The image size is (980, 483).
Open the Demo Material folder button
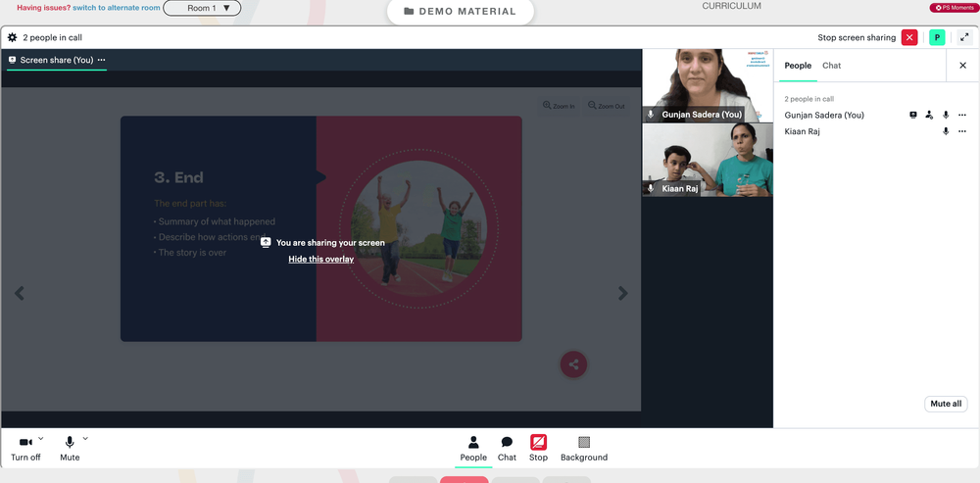pos(460,11)
